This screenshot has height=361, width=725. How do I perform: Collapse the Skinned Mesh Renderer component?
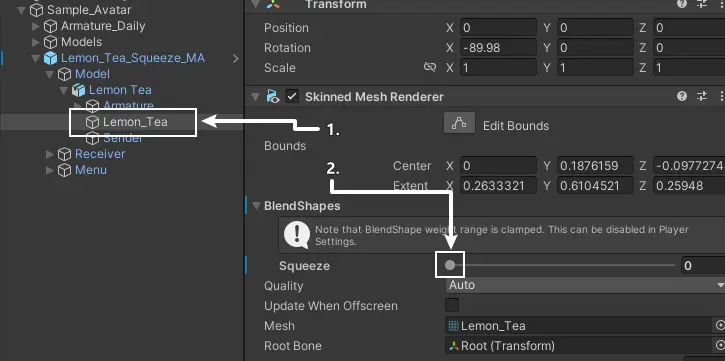coord(255,97)
